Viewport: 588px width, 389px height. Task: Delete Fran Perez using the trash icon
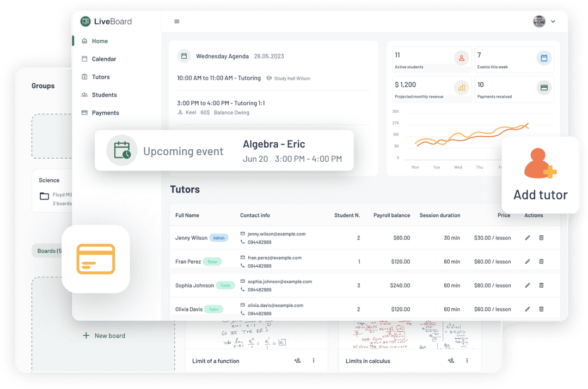click(x=541, y=262)
